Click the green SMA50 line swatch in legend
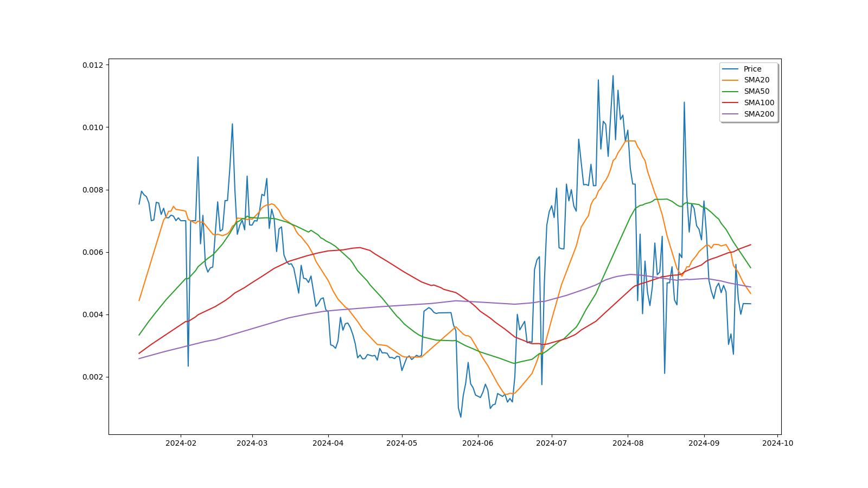Viewport: 868px width, 488px height. click(x=731, y=92)
